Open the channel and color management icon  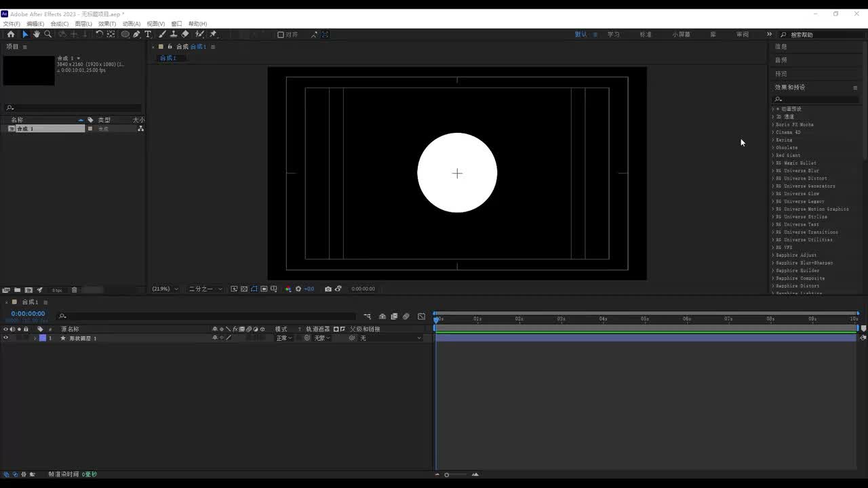click(288, 289)
